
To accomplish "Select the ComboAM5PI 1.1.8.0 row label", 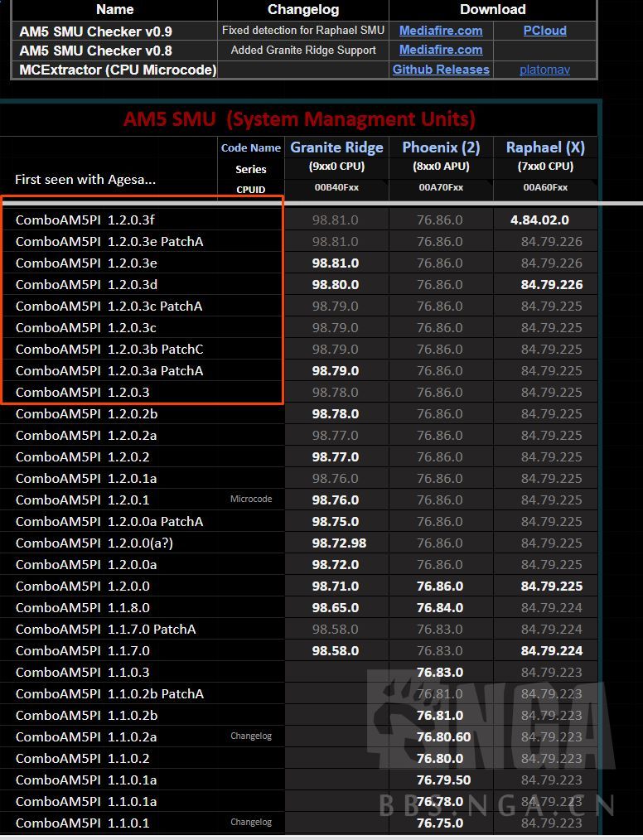I will [x=83, y=608].
